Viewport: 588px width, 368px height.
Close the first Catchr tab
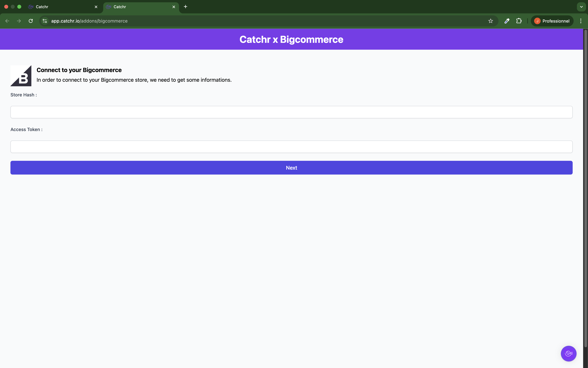[x=96, y=7]
